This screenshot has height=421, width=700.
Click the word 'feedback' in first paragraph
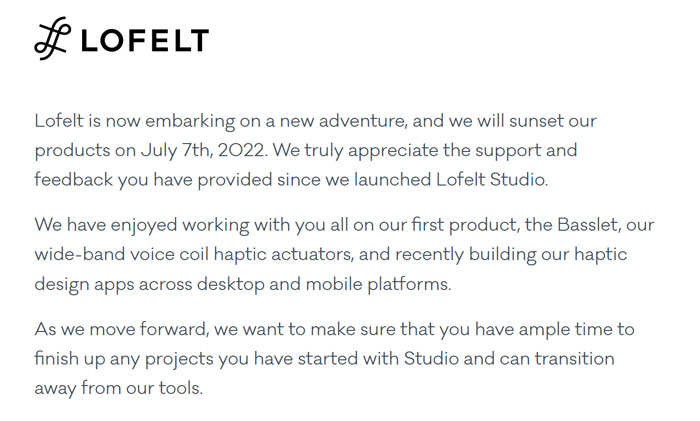[72, 180]
